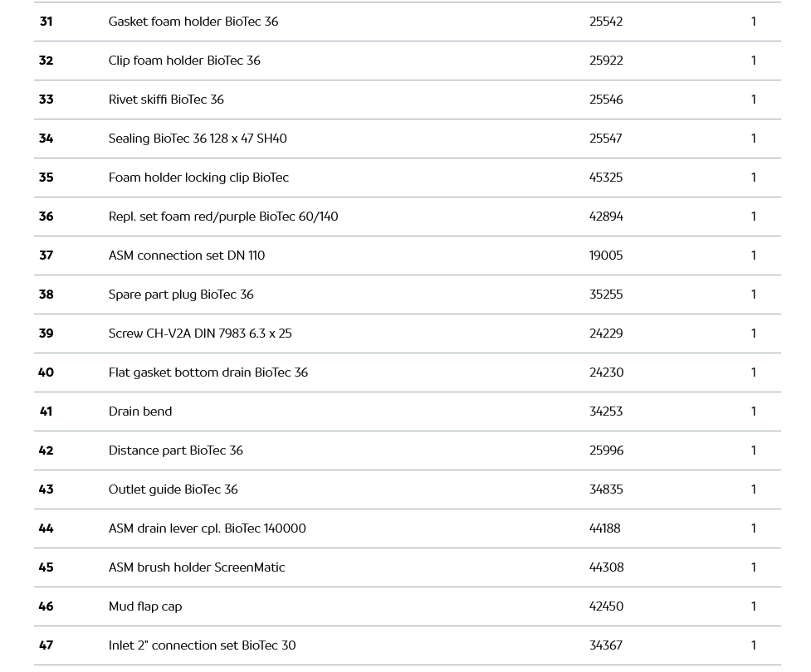Screen dimensions: 811x672
Task: Click 'ASM connection set DN 110' entry
Action: pyautogui.click(x=187, y=256)
